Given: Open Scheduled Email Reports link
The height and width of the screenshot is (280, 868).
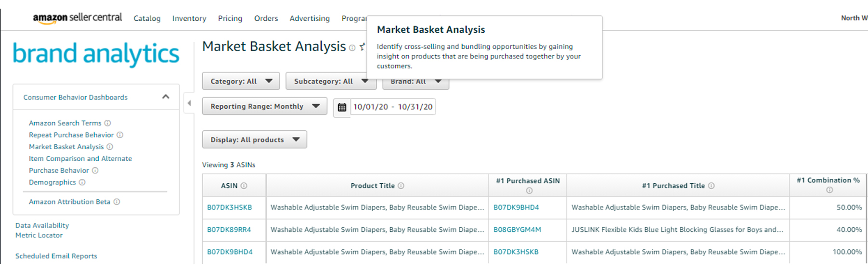Looking at the screenshot, I should tap(56, 256).
